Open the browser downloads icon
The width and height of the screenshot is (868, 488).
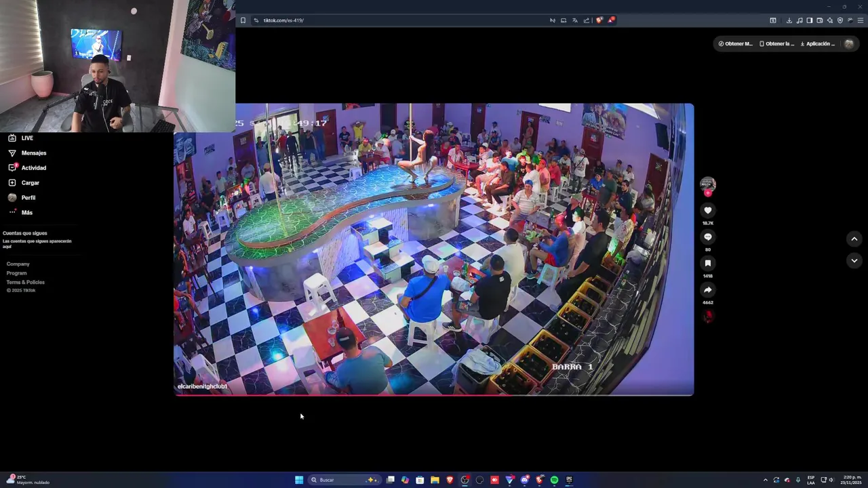pos(789,20)
